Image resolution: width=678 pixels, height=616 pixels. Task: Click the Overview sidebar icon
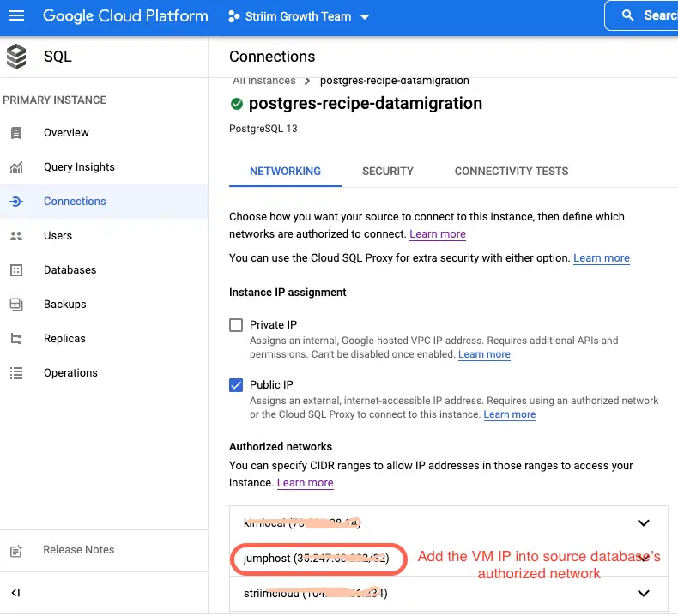pos(16,133)
